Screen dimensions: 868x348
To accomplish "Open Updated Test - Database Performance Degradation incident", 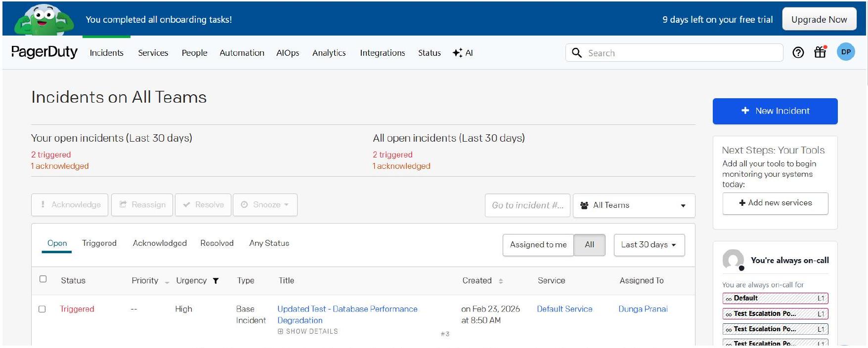I will (347, 314).
